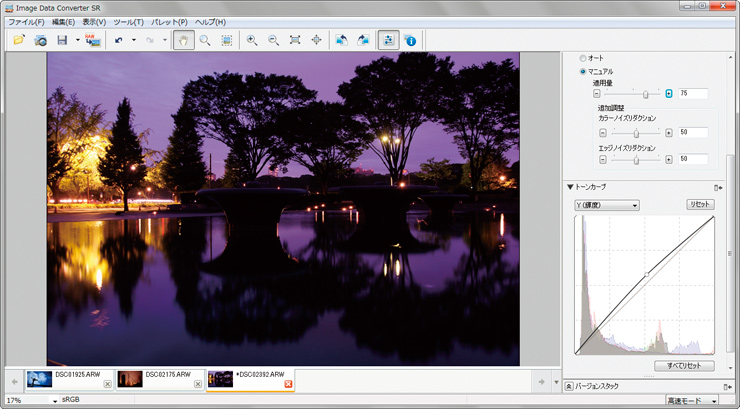Click the save floppy disk icon
The width and height of the screenshot is (740, 409).
click(x=62, y=40)
